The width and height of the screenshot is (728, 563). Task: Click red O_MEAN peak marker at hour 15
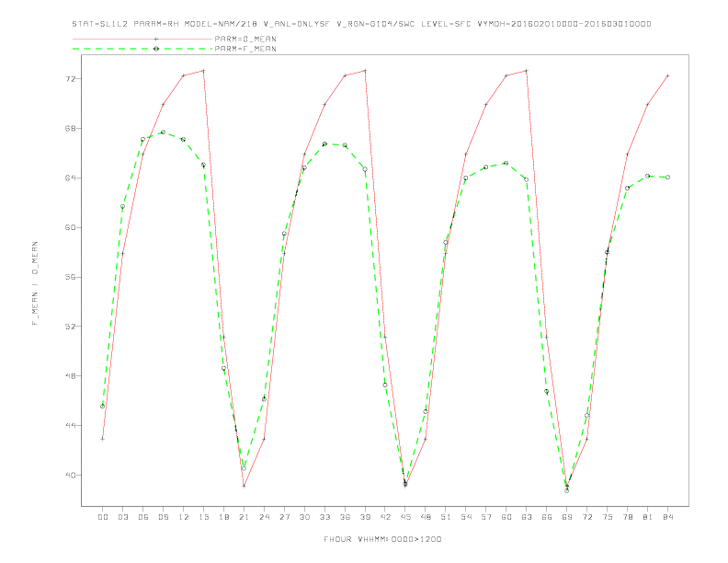click(203, 71)
